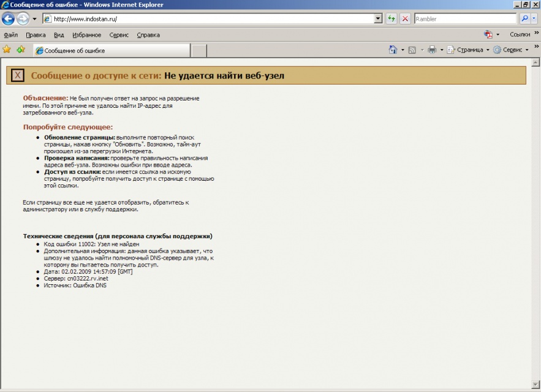The image size is (541, 392).
Task: Expand the Страница dropdown menu
Action: pos(469,50)
